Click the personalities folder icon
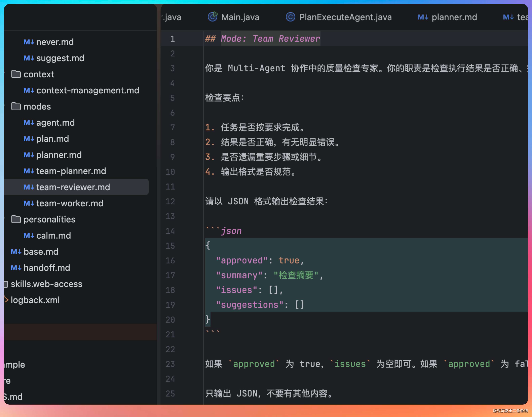Viewport: 532px width, 417px height. pyautogui.click(x=16, y=219)
